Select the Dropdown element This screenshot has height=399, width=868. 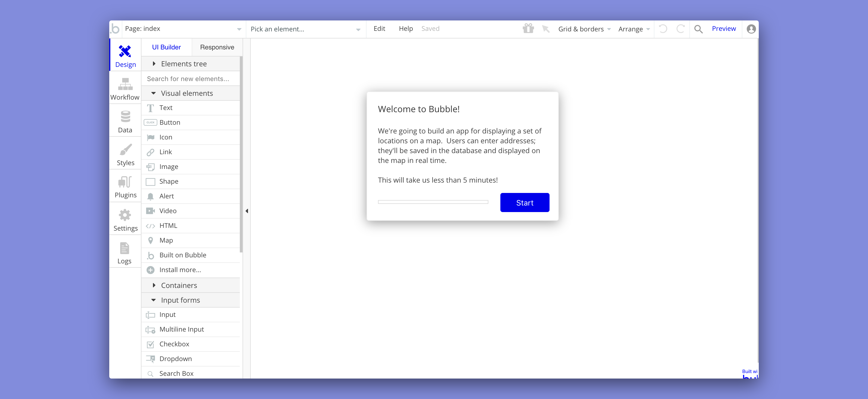click(x=191, y=359)
